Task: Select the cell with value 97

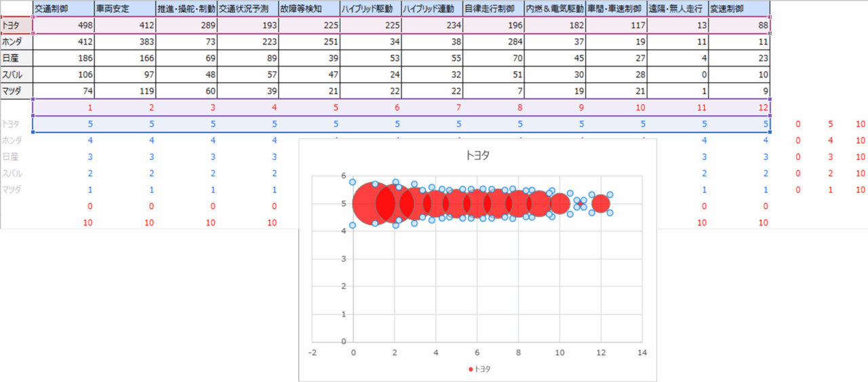Action: tap(125, 75)
